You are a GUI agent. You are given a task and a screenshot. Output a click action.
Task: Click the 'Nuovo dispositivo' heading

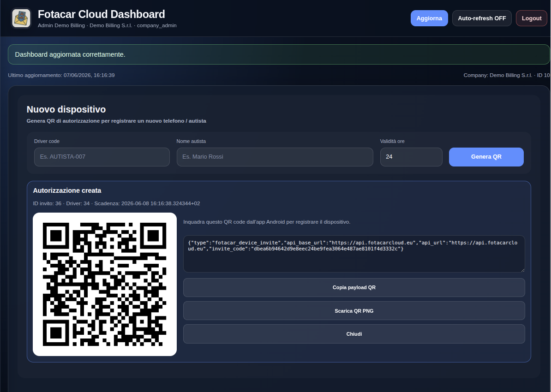pos(66,109)
